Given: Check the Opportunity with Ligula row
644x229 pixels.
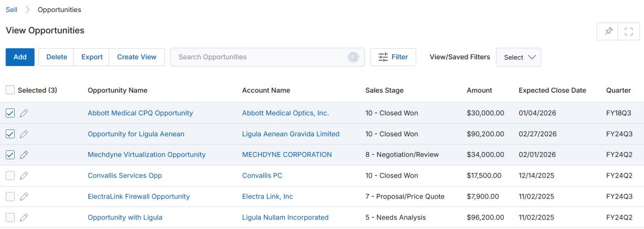Looking at the screenshot, I should (x=10, y=217).
